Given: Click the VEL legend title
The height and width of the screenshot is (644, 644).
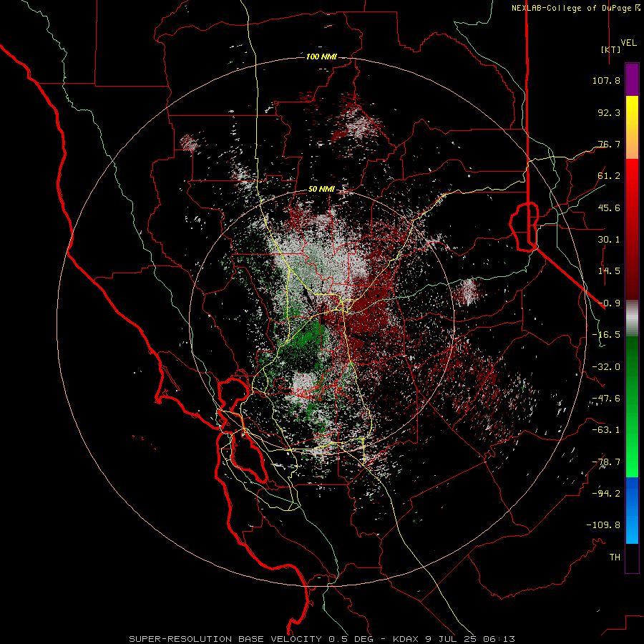Looking at the screenshot, I should coord(629,43).
